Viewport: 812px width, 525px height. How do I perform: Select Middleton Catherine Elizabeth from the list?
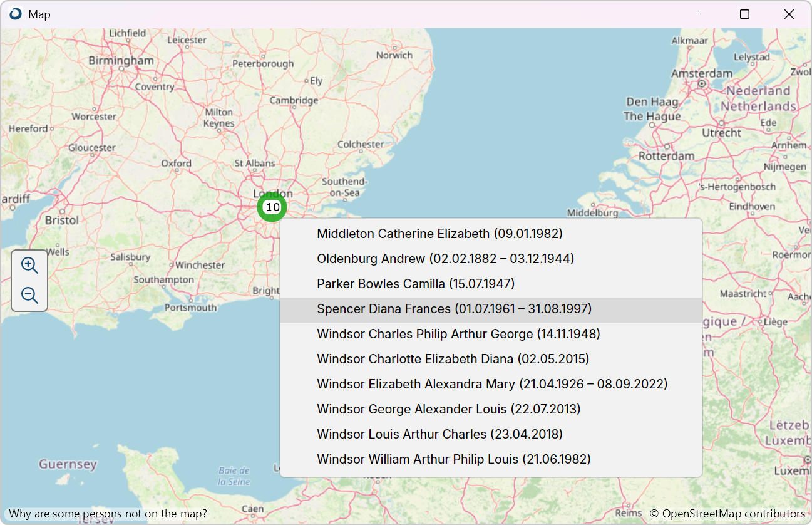click(x=439, y=234)
